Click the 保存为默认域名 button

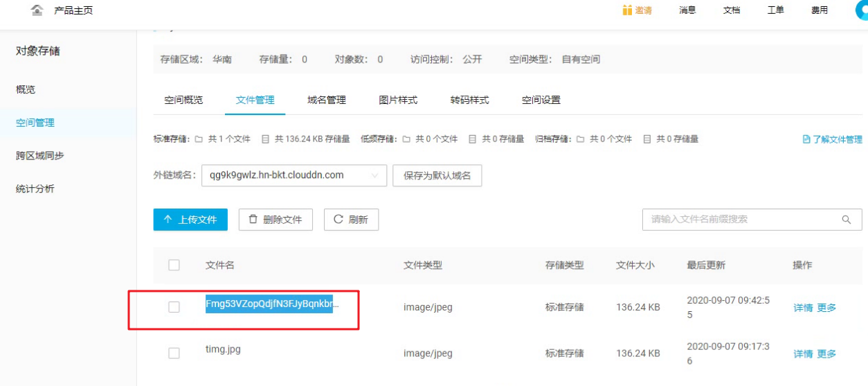click(437, 175)
